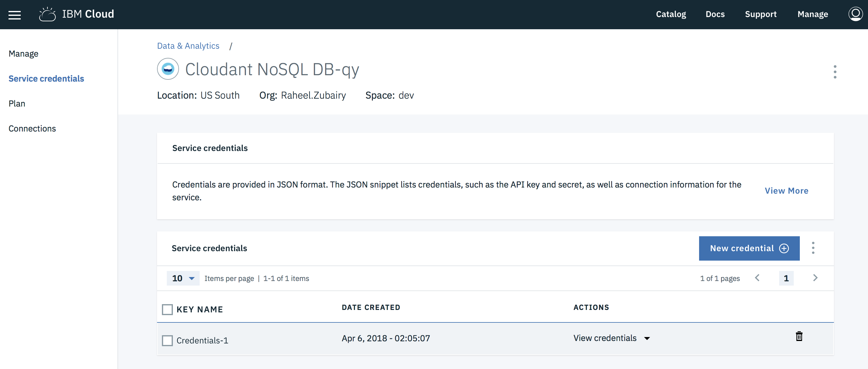Open the user profile avatar icon
This screenshot has height=369, width=868.
(x=855, y=14)
